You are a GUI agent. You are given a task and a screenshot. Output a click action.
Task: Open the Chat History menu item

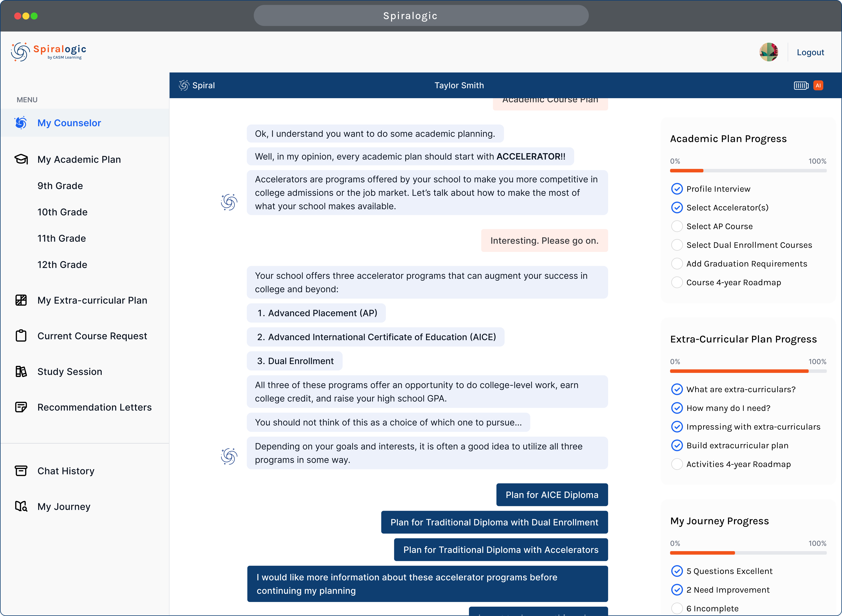(65, 470)
